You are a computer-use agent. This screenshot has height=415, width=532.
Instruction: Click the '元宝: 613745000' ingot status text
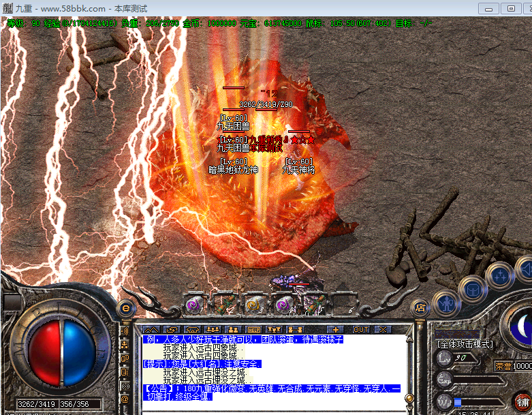coord(270,23)
